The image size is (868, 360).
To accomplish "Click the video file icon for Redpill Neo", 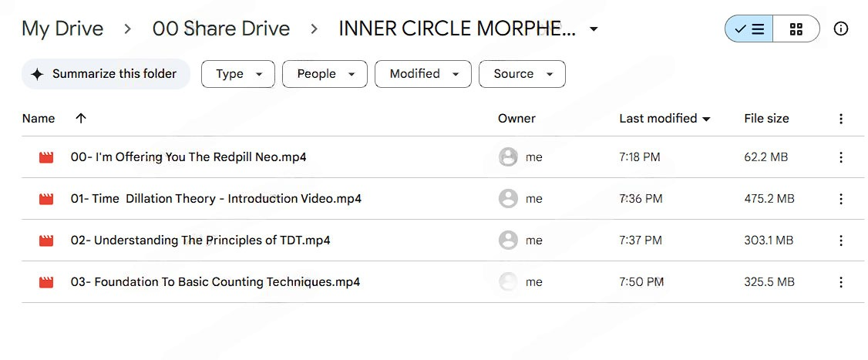I will tap(46, 157).
